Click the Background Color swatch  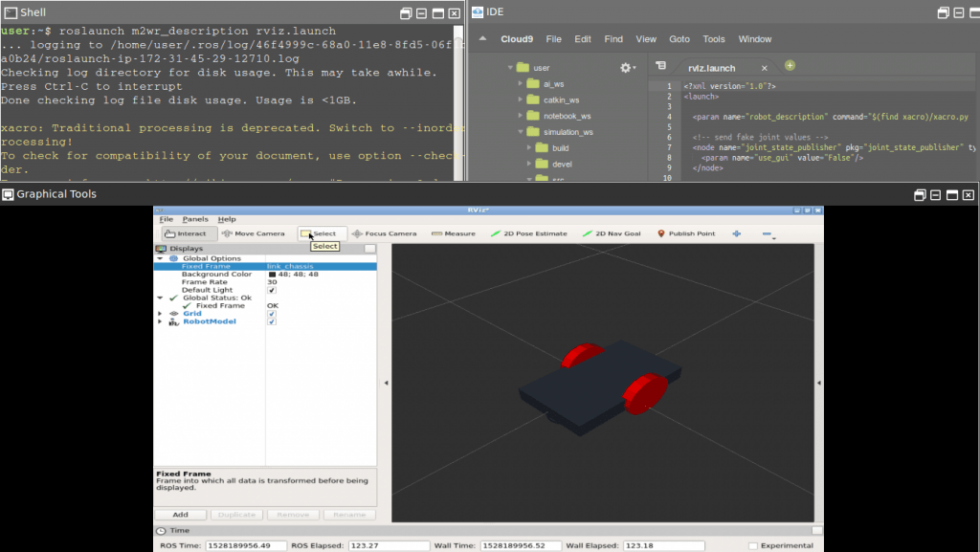272,275
